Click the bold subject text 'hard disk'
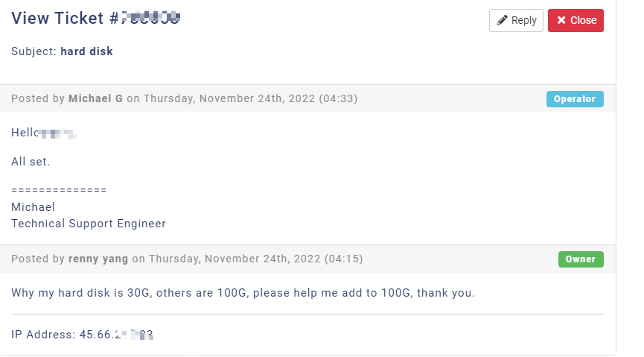This screenshot has width=644, height=357. (86, 51)
